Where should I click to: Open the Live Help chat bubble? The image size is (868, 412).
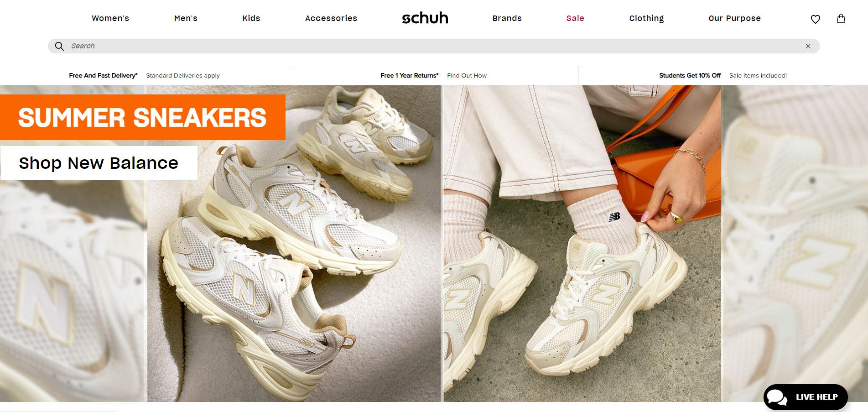click(x=806, y=397)
